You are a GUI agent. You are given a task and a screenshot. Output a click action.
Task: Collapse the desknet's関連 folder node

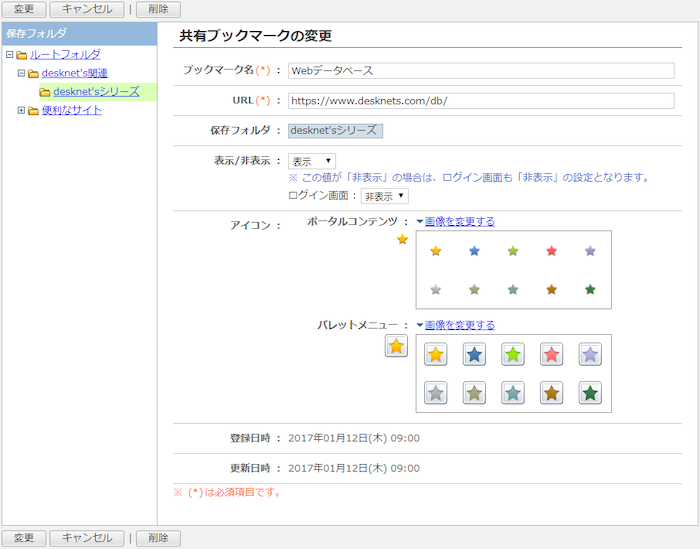pyautogui.click(x=21, y=73)
